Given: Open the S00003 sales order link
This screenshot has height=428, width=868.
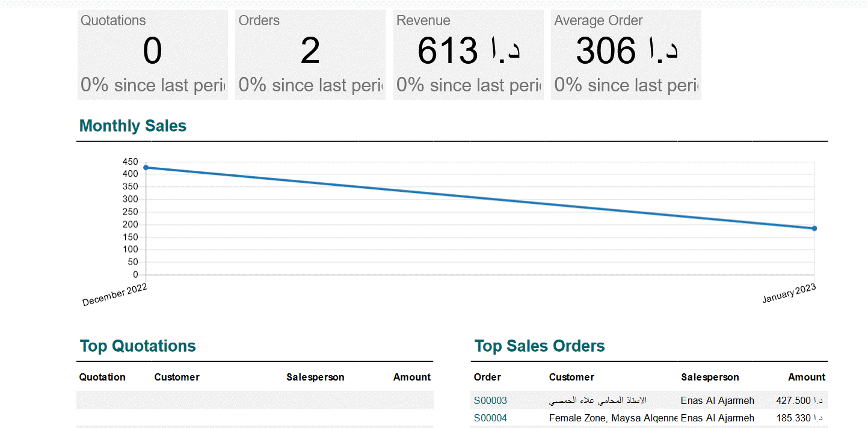Looking at the screenshot, I should [490, 400].
